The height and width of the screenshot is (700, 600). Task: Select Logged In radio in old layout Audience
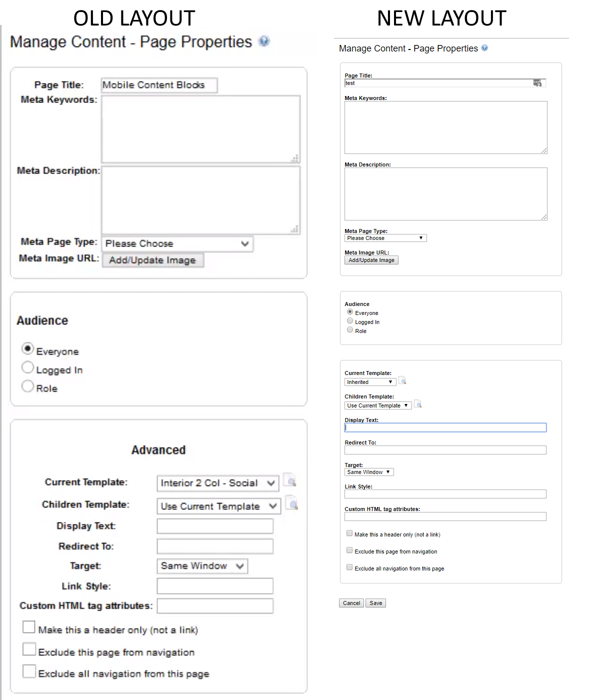pos(28,367)
